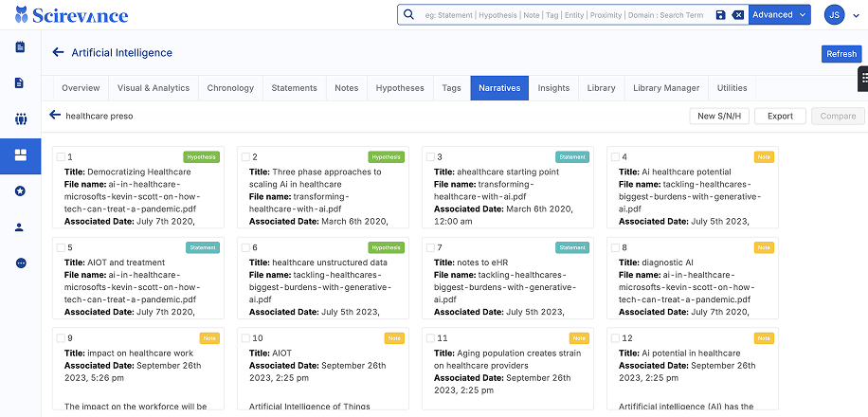The height and width of the screenshot is (417, 868).
Task: Switch to the Insights tab
Action: click(x=553, y=88)
